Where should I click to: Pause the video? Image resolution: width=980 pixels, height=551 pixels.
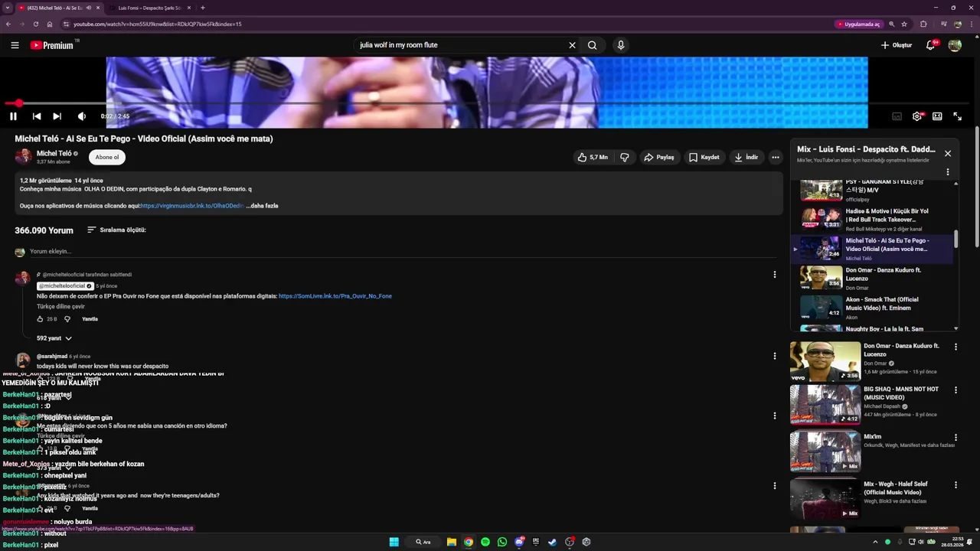coord(13,116)
